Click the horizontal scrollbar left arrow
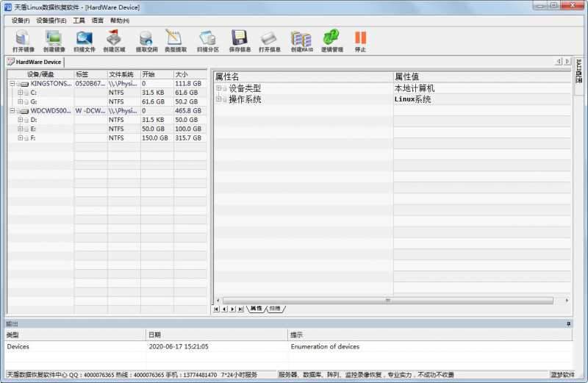 tap(218, 301)
